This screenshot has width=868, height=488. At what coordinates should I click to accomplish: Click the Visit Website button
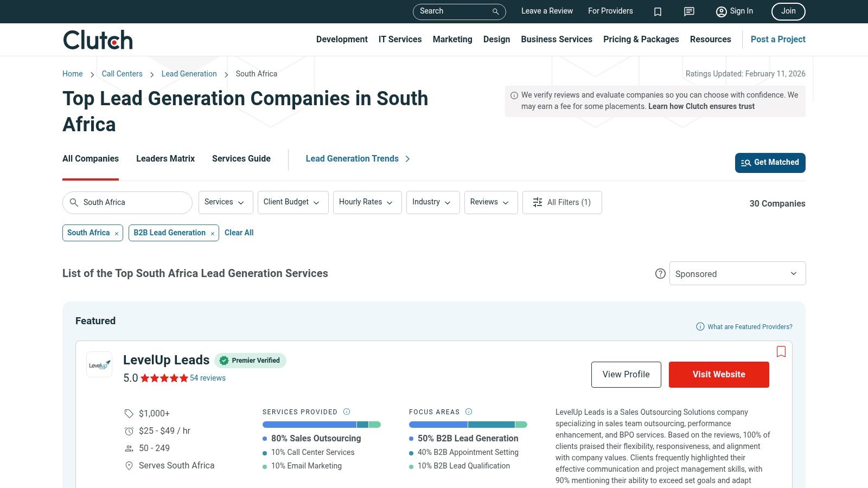[x=719, y=374]
